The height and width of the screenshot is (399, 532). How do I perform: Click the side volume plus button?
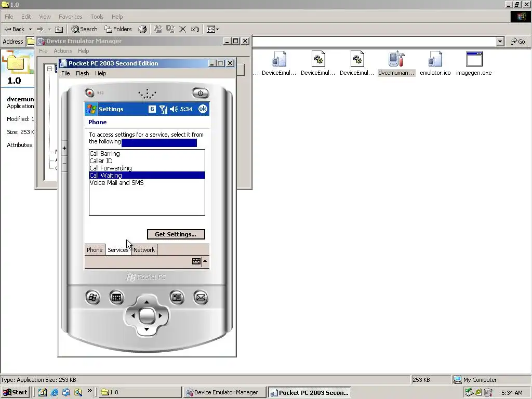pos(64,148)
